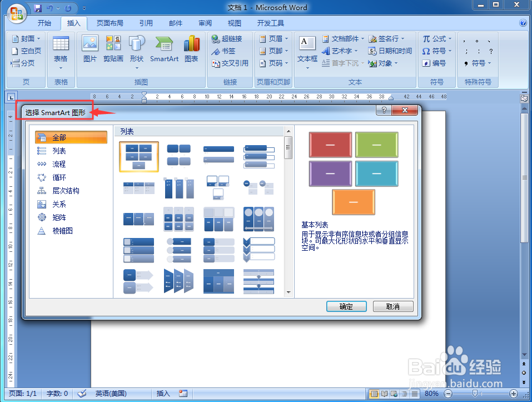Toggle 插入 insert mode in status bar
The image size is (532, 402).
click(163, 394)
